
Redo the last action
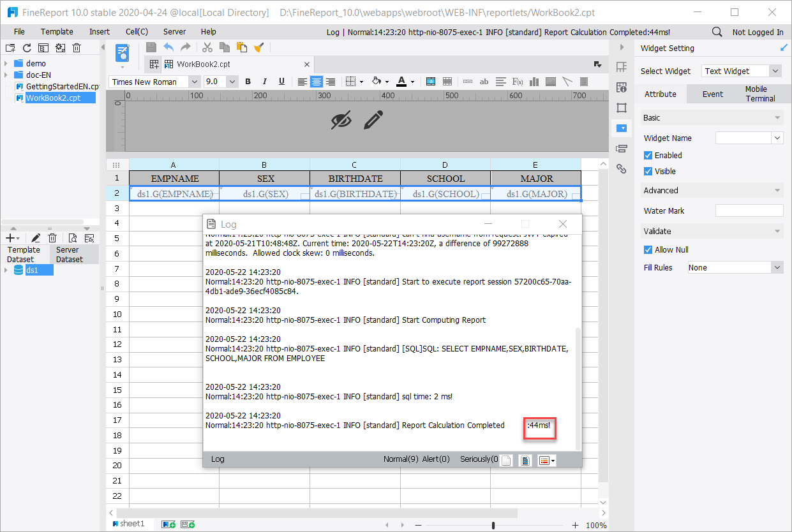(x=185, y=47)
